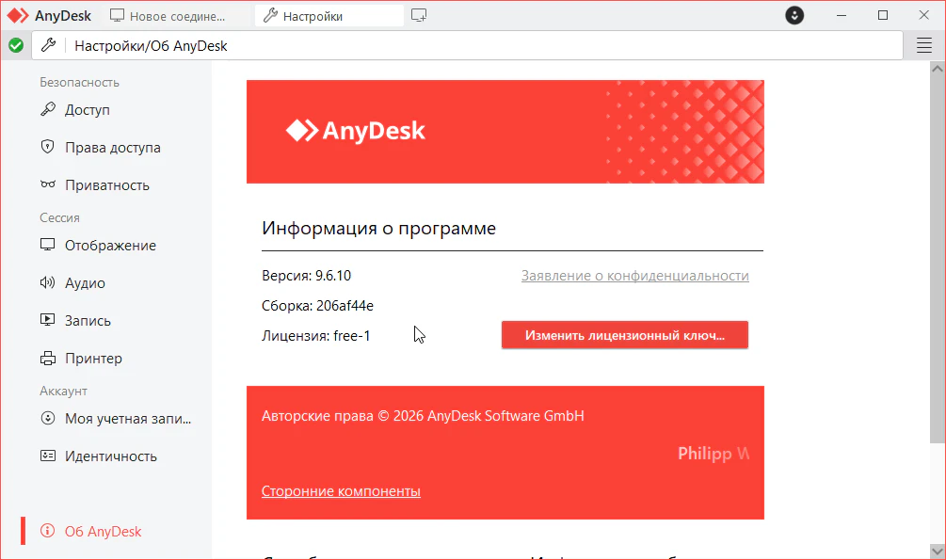Open the Заявление о конфиденциальности link
Screen dimensions: 946x560
[634, 276]
